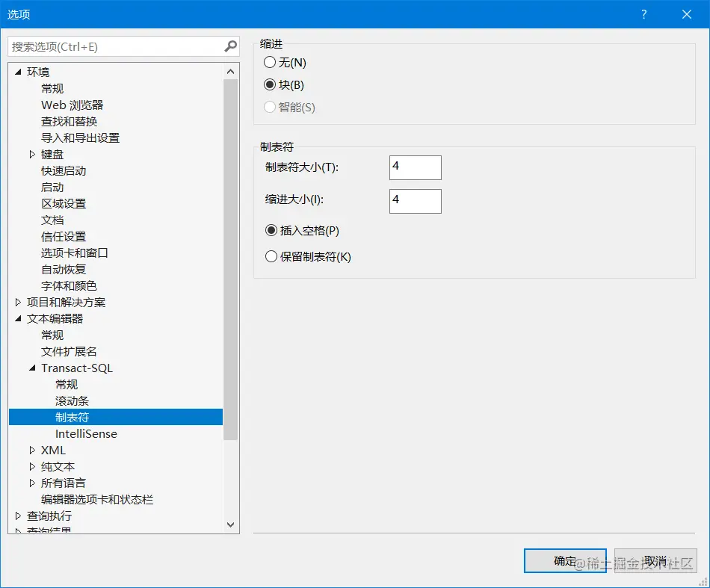710x588 pixels.
Task: Select the Web 浏览器 settings page
Action: [72, 105]
